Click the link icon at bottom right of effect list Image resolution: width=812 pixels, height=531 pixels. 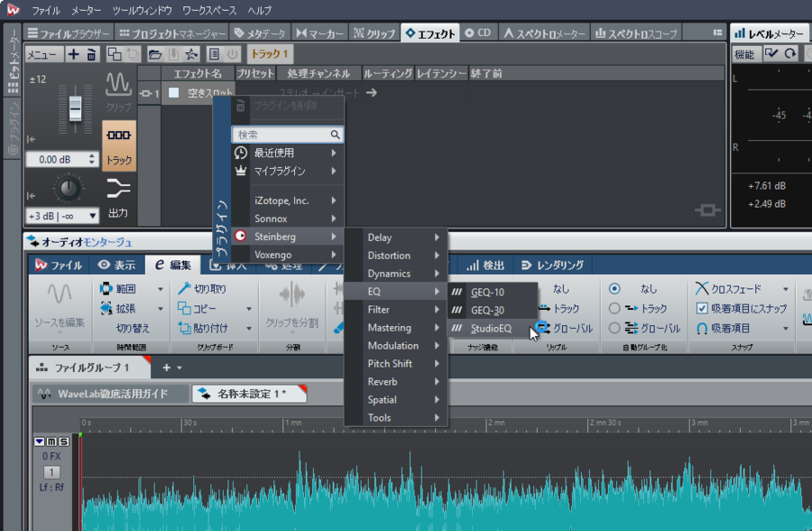tap(707, 210)
